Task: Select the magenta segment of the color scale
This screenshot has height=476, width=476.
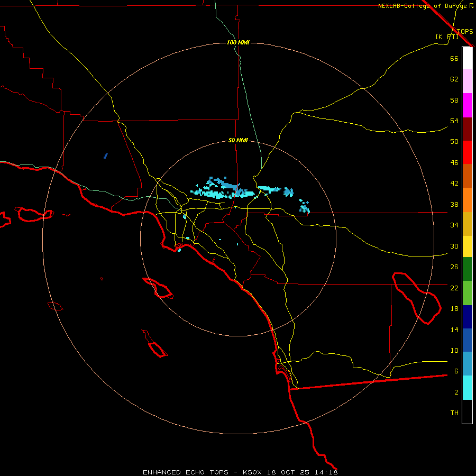Action: (467, 105)
